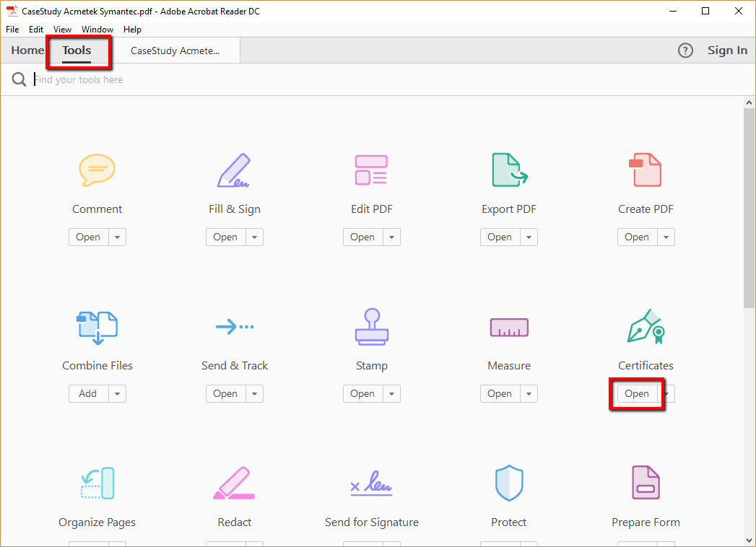Click the Prepare Form icon

(x=646, y=483)
